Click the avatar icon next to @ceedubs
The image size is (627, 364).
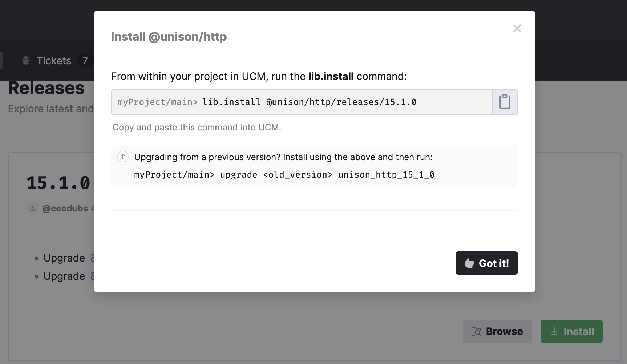pyautogui.click(x=33, y=208)
